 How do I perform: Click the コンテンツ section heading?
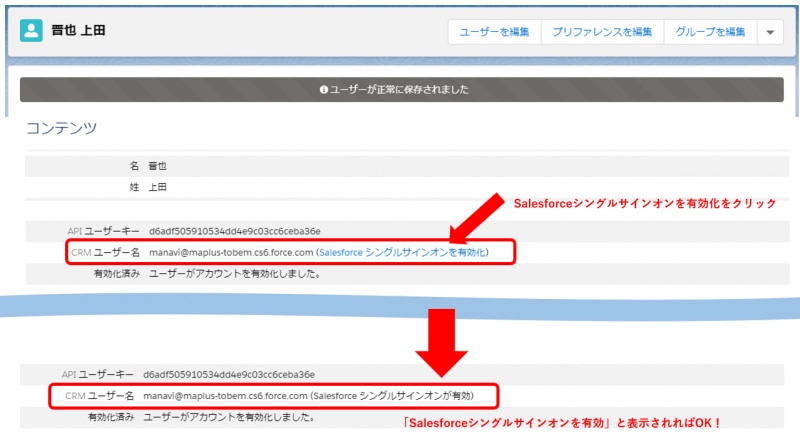coord(61,128)
